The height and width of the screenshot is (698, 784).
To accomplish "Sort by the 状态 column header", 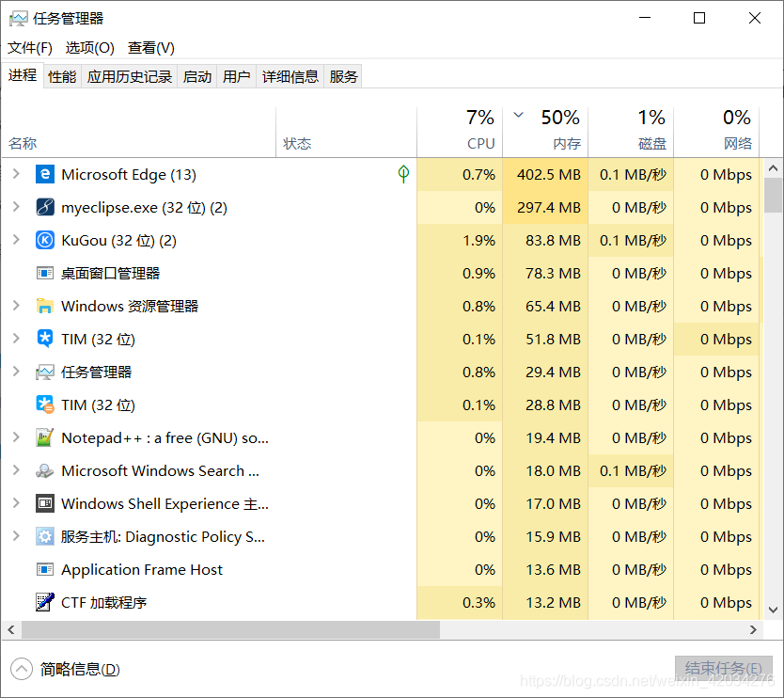I will pyautogui.click(x=346, y=133).
